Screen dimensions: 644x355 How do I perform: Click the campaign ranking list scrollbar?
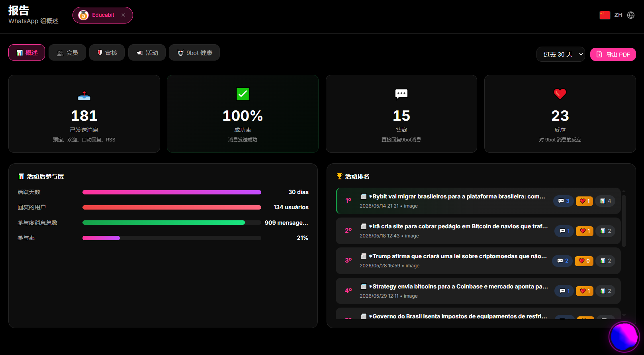click(x=624, y=221)
